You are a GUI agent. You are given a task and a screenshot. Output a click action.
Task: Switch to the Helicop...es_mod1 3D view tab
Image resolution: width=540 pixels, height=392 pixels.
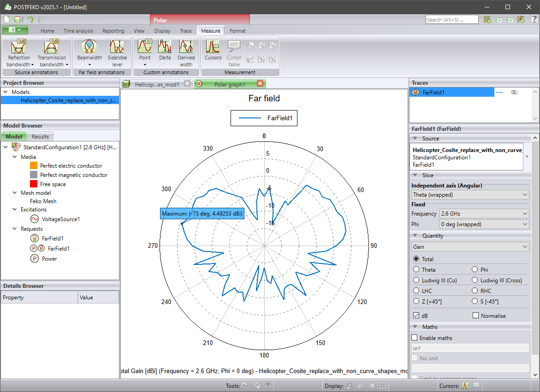click(157, 84)
